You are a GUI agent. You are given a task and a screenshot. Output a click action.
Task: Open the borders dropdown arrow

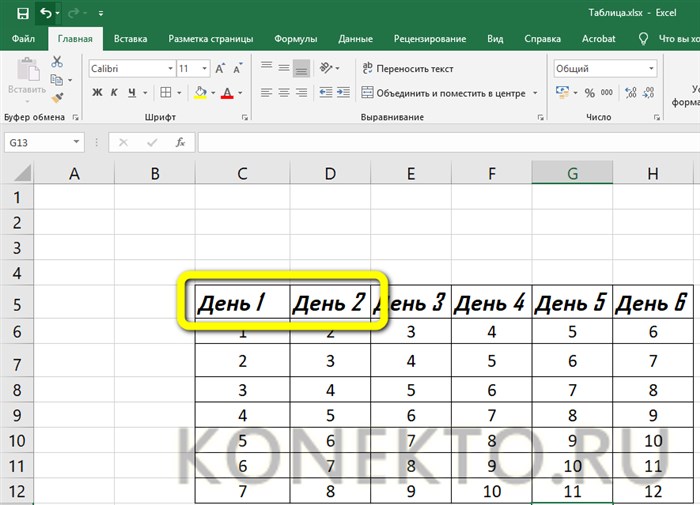179,93
